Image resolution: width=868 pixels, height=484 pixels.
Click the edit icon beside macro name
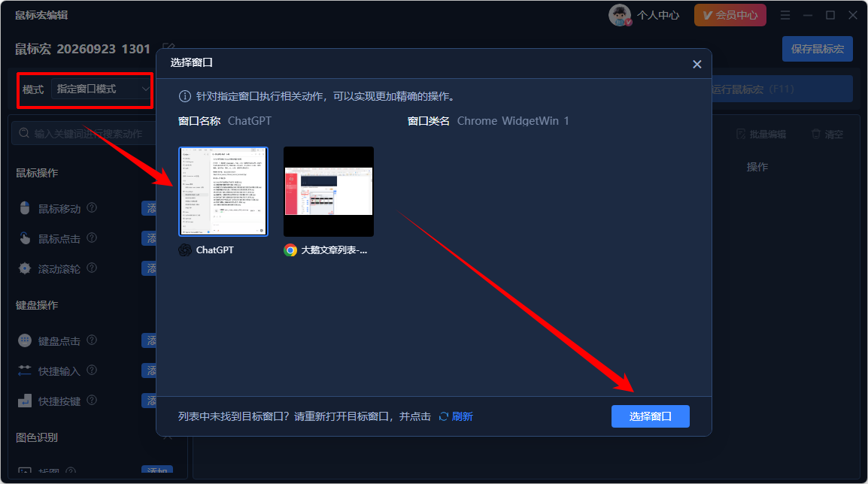coord(168,49)
